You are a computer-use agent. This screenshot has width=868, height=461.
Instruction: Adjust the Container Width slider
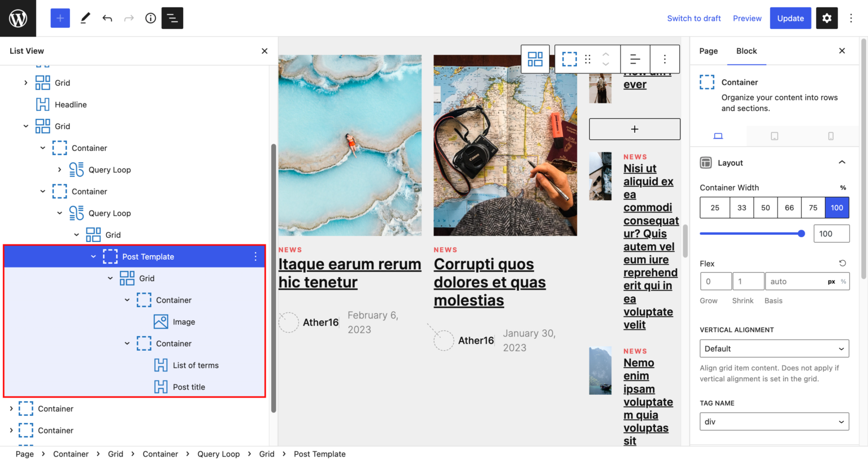pos(801,233)
